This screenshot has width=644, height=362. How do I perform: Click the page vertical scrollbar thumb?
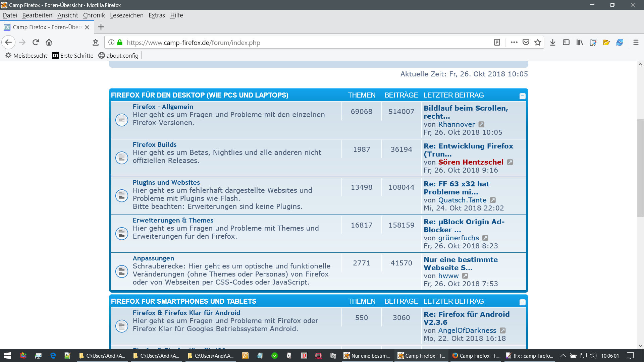pos(640,168)
